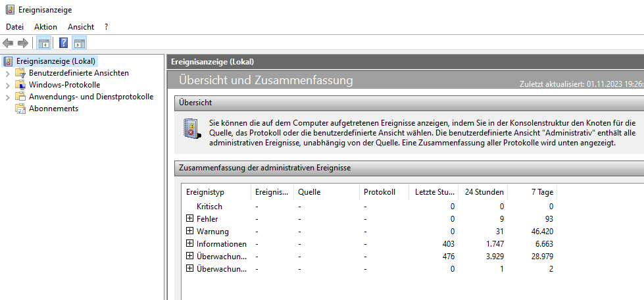The image size is (644, 300).
Task: Open the ? help menu
Action: pos(107,27)
